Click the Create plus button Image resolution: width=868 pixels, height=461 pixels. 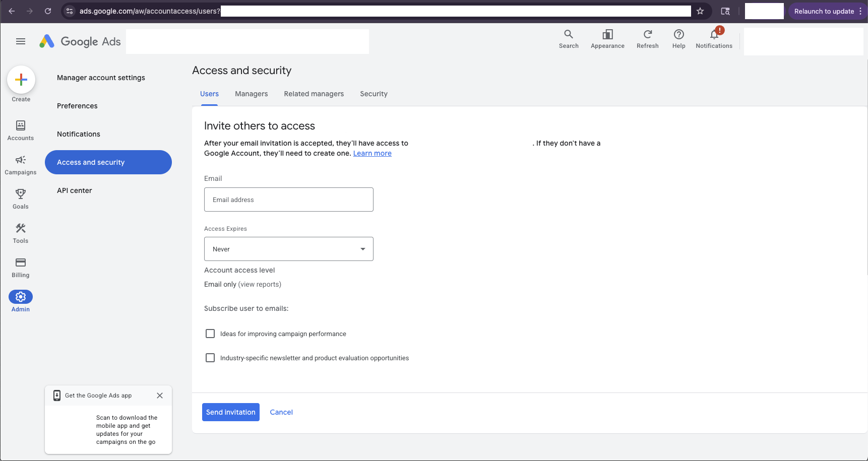coord(21,80)
